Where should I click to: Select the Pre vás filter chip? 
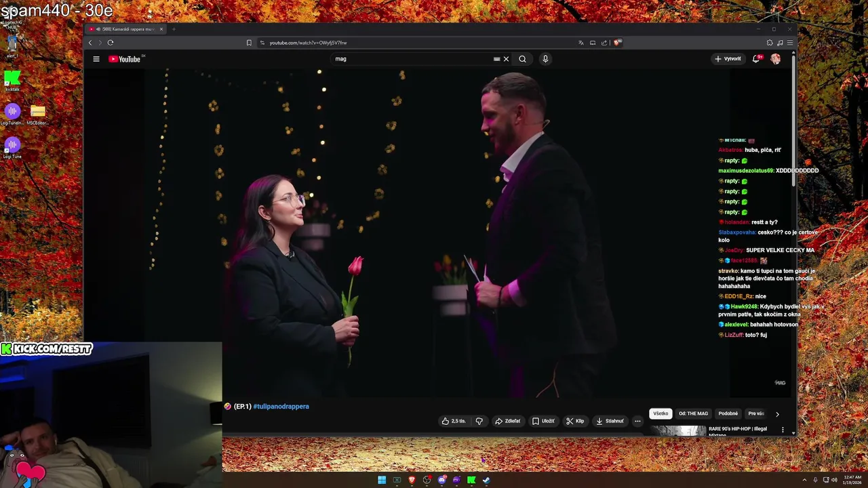point(755,413)
